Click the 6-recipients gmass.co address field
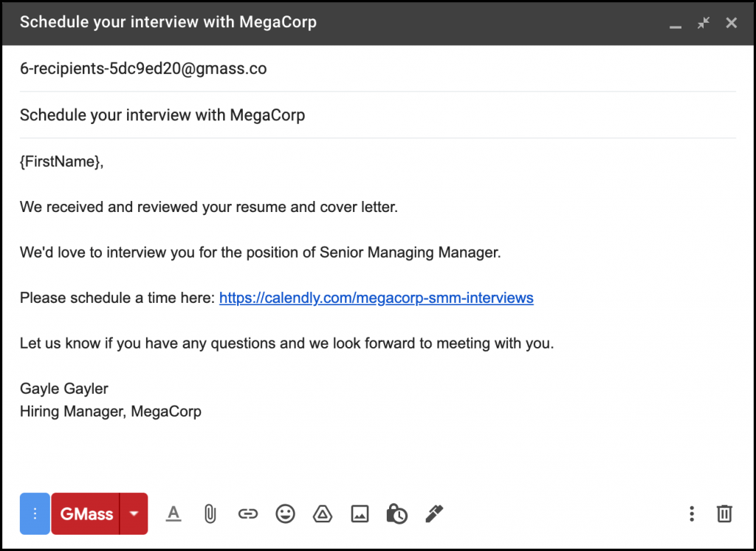756x551 pixels. coord(143,68)
